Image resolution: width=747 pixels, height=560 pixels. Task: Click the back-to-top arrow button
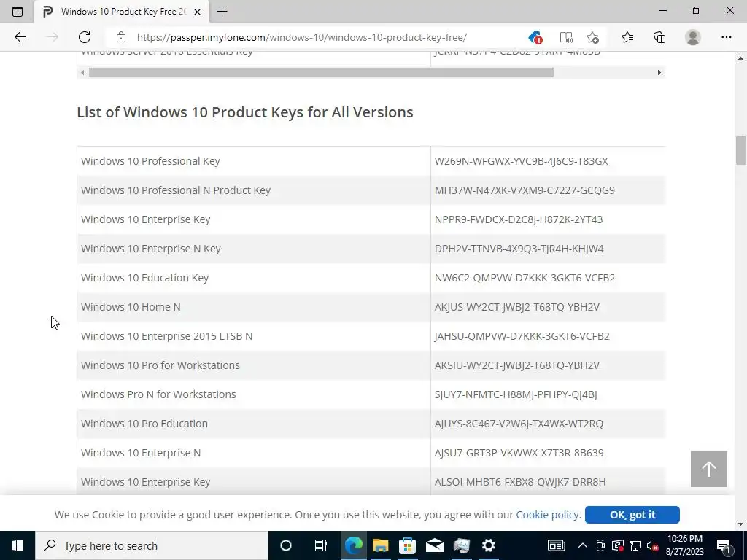point(708,469)
